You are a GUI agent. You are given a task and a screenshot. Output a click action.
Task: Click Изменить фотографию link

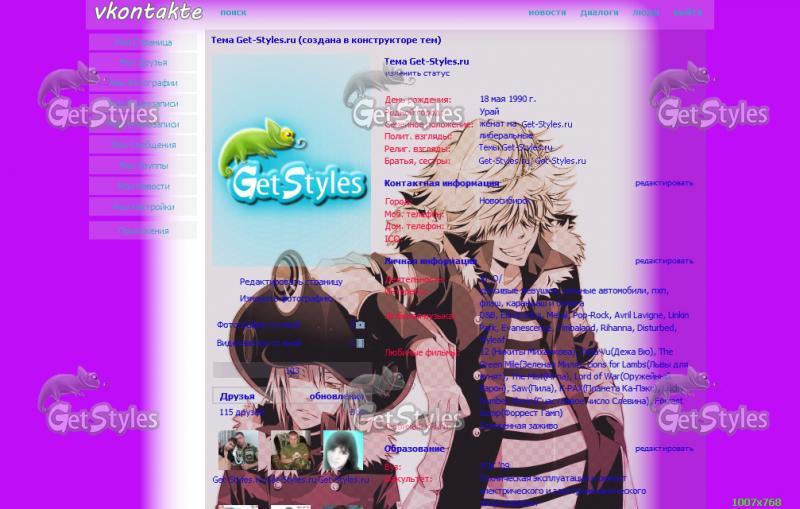(x=286, y=298)
